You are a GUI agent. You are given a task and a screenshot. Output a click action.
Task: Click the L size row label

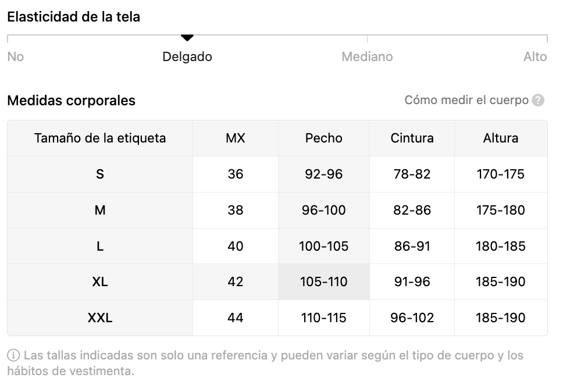100,247
